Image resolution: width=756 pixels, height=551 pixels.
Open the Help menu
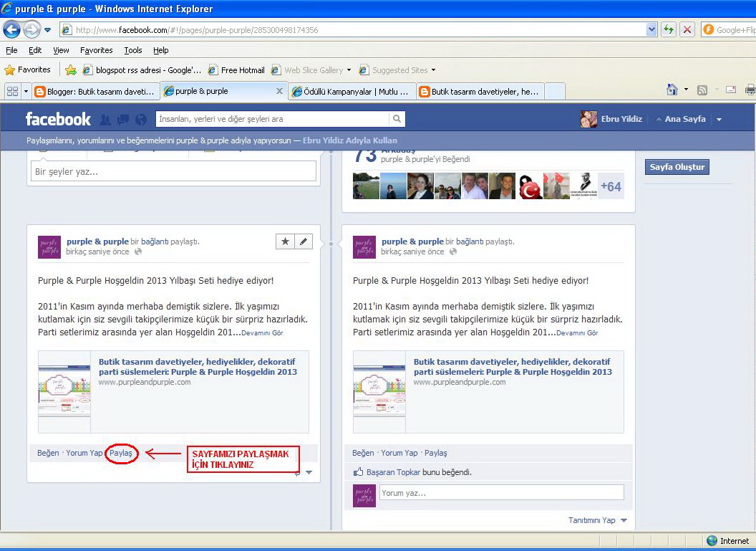coord(161,50)
